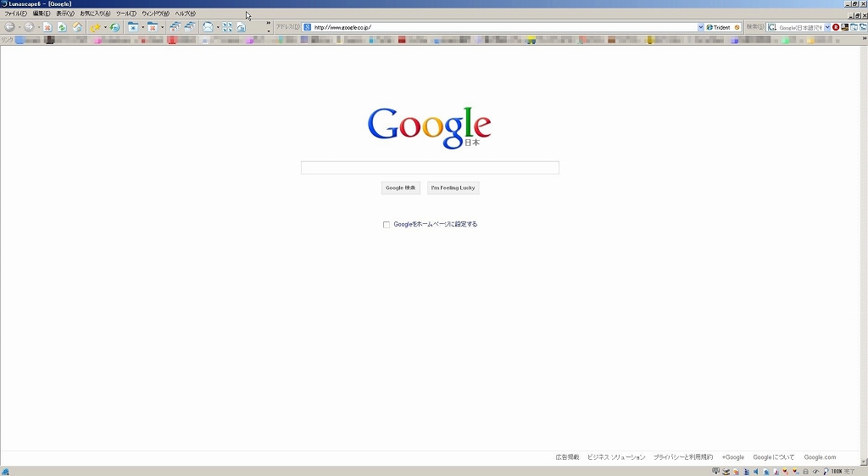This screenshot has height=476, width=868.
Task: Show hidden toolbar items via the chevron beside the address label
Action: (x=269, y=23)
